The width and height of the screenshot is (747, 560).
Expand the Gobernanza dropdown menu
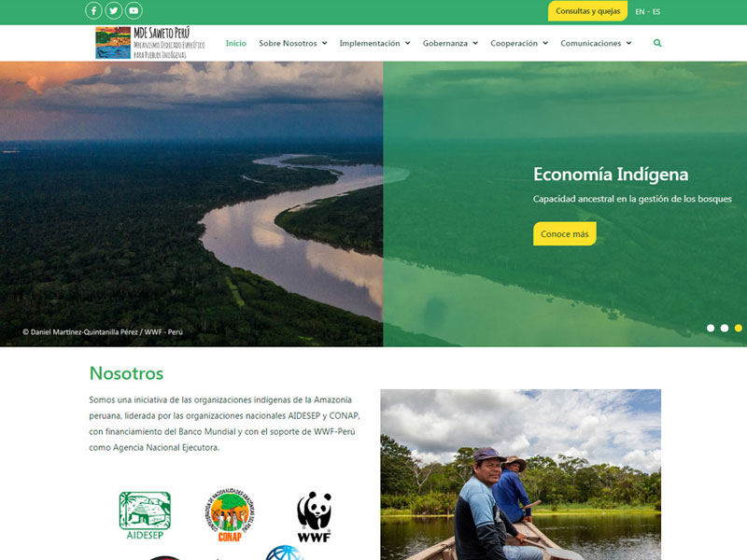pyautogui.click(x=450, y=43)
